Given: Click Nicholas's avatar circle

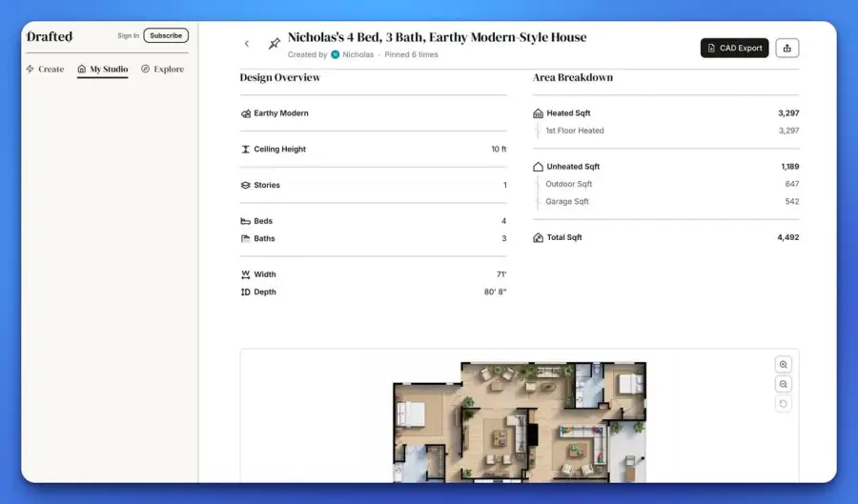Looking at the screenshot, I should [336, 54].
